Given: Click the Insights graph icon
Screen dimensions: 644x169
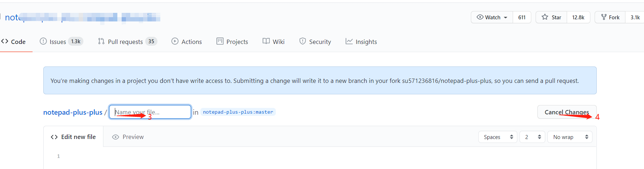Looking at the screenshot, I should pos(349,41).
